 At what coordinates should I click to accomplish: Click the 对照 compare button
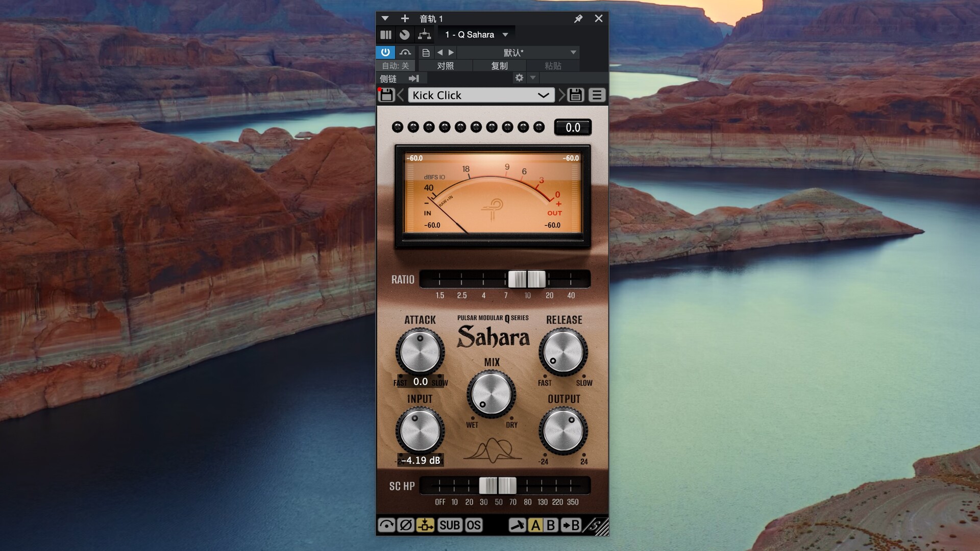point(445,66)
